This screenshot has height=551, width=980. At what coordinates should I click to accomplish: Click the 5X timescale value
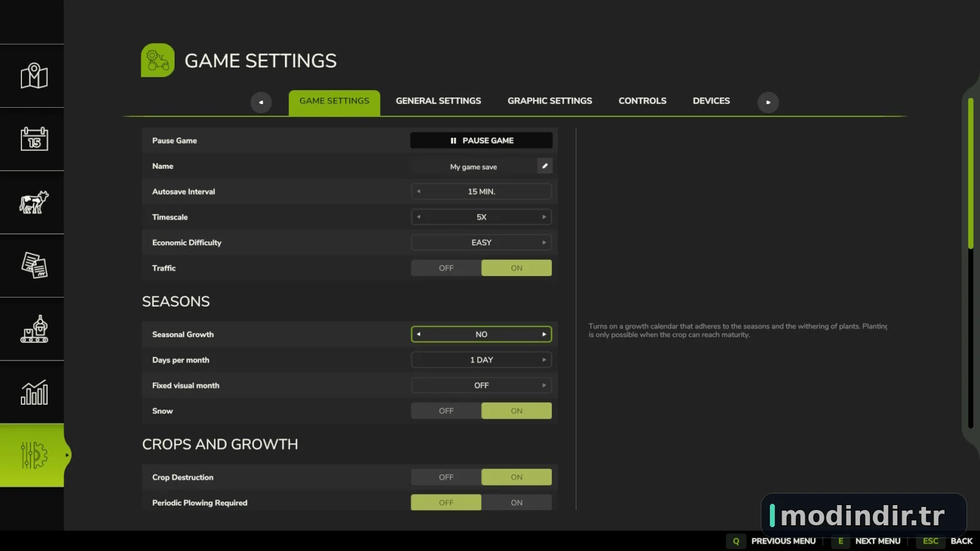coord(481,217)
